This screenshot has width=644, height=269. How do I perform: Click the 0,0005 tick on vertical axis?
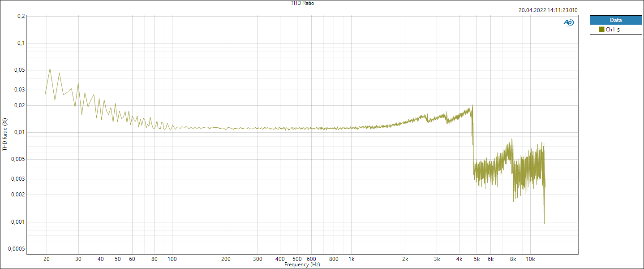[17, 249]
